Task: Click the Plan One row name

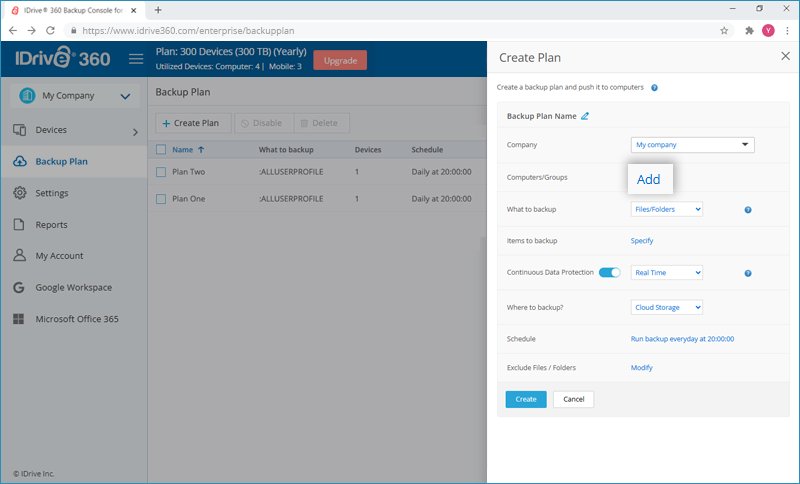Action: (188, 199)
